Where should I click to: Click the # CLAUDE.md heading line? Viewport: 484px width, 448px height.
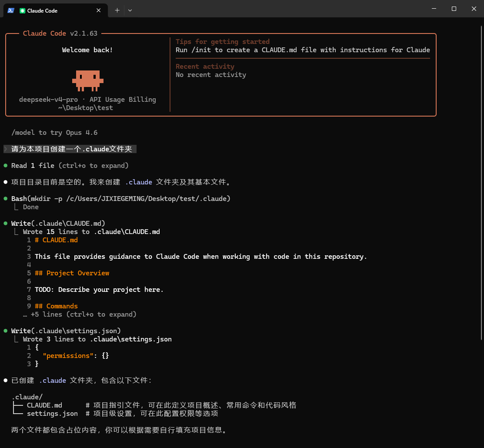[x=56, y=240]
